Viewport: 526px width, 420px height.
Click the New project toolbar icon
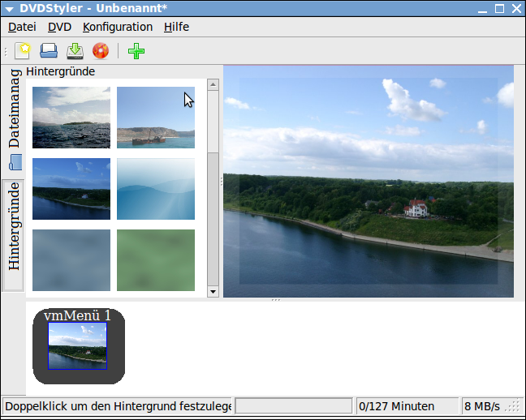(23, 51)
